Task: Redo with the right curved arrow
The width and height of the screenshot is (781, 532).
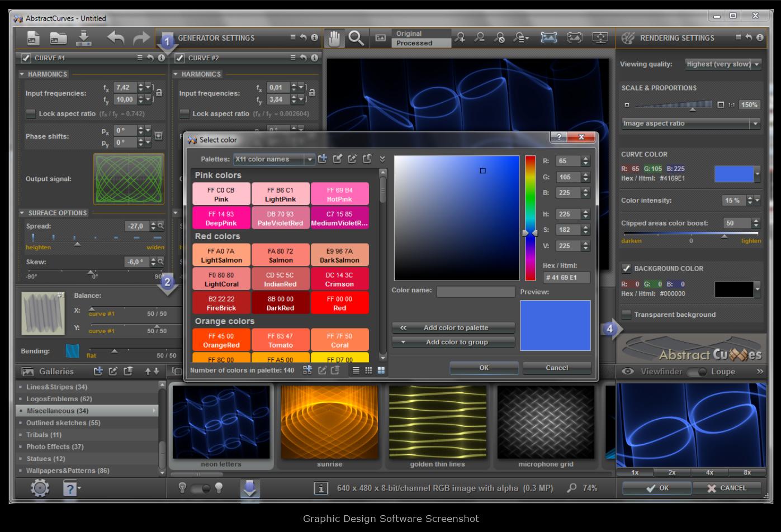Action: pos(141,38)
